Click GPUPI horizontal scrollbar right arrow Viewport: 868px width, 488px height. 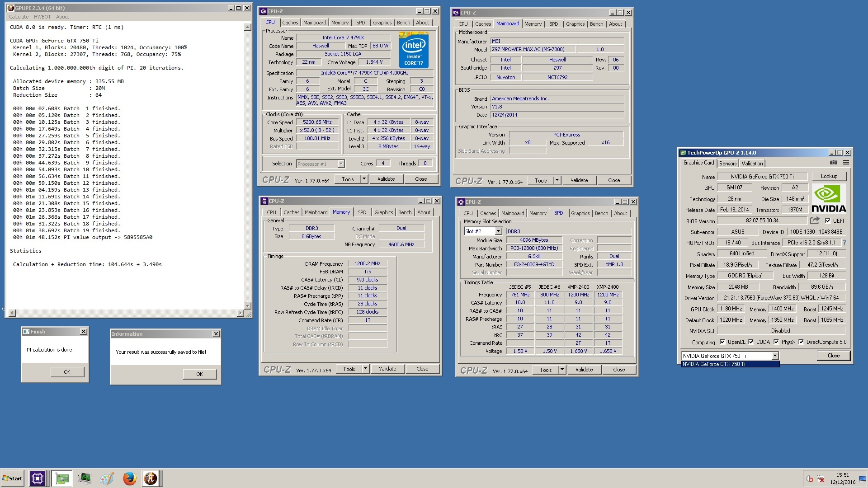(241, 313)
